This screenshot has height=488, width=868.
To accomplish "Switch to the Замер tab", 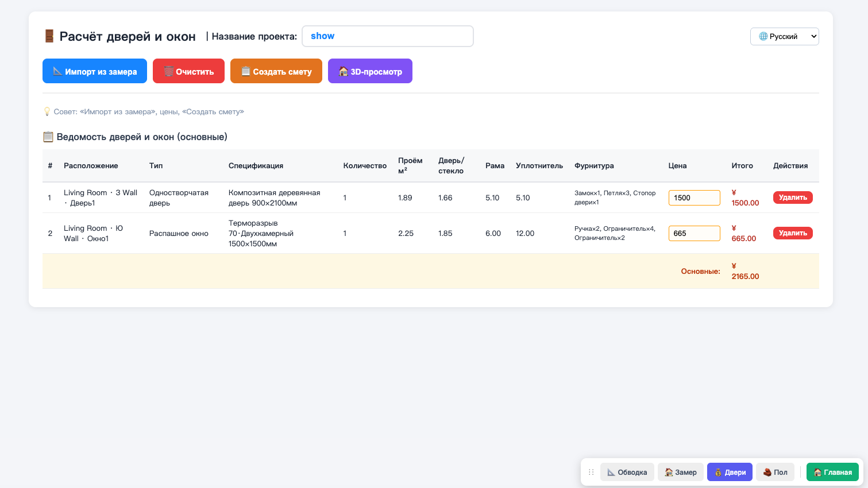I will pyautogui.click(x=681, y=472).
